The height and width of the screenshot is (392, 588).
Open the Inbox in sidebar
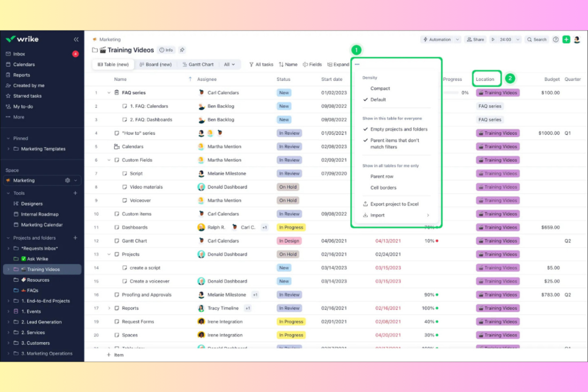point(19,54)
